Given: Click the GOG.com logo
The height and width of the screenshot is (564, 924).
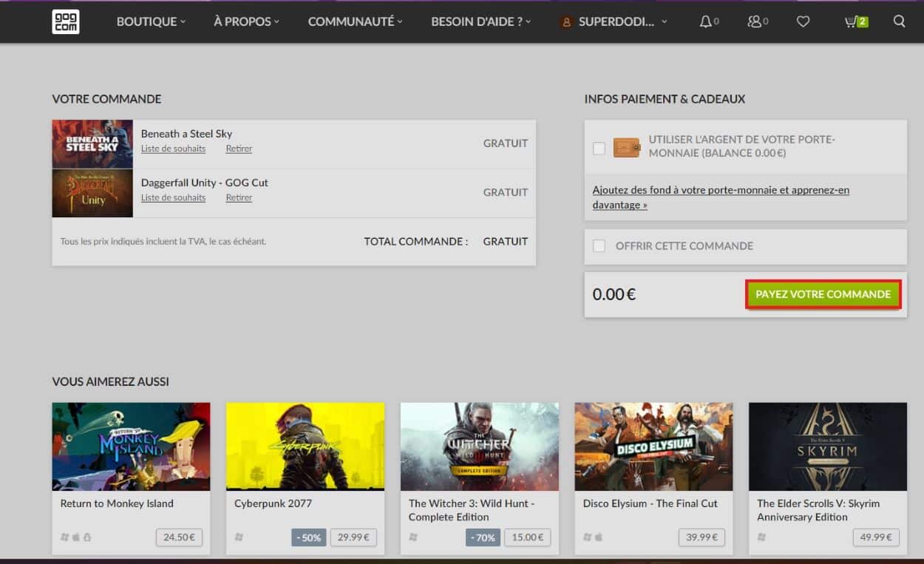Looking at the screenshot, I should 66,21.
